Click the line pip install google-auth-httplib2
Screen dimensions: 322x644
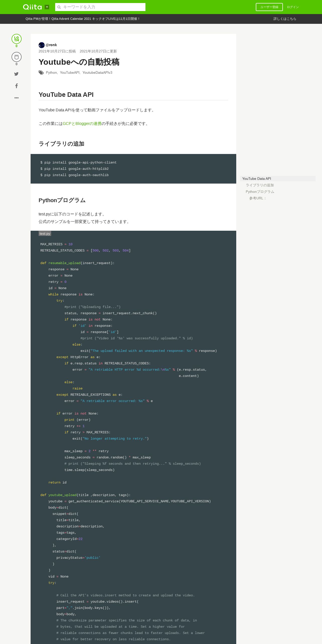74,169
